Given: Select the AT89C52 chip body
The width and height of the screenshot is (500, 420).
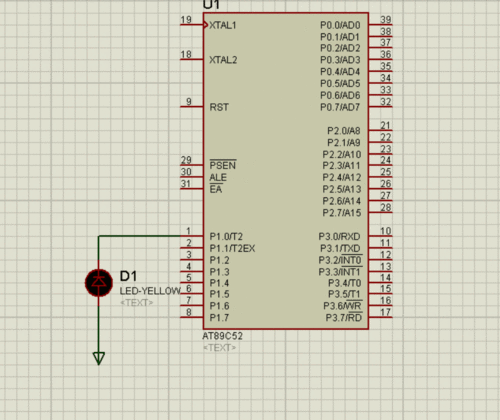Looking at the screenshot, I should [x=286, y=171].
